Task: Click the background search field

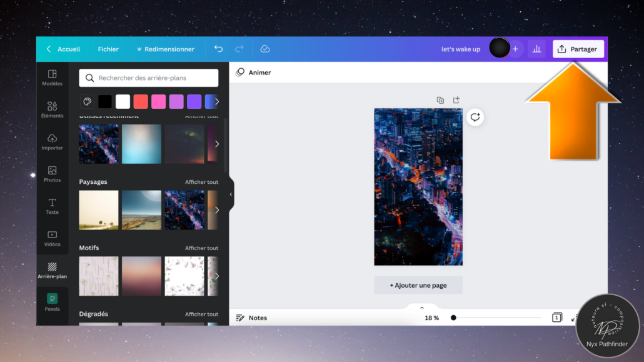Action: click(x=149, y=78)
